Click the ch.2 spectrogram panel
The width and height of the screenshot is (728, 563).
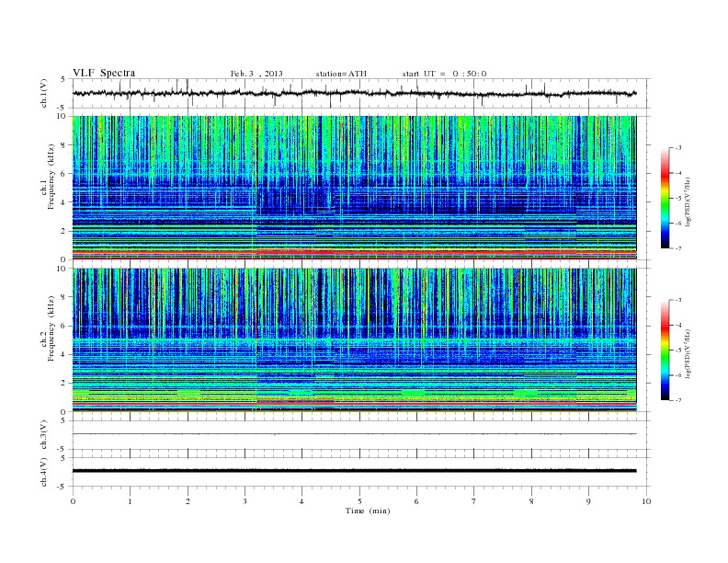(x=354, y=340)
